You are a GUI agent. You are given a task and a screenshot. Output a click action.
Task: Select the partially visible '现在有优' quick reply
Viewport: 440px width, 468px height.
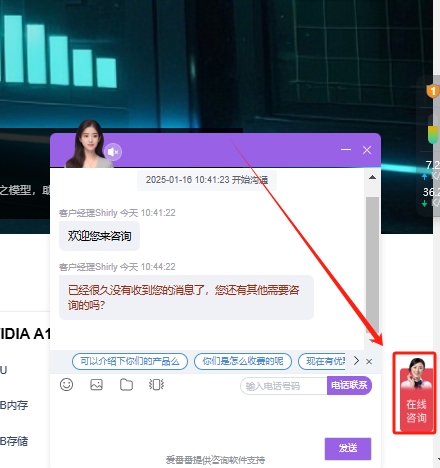tap(322, 361)
